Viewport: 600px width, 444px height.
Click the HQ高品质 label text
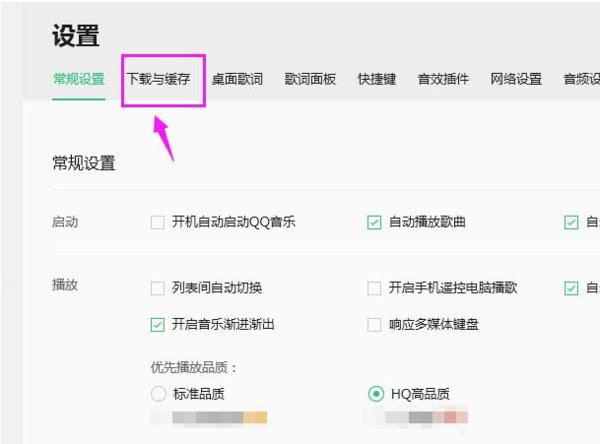(x=423, y=394)
